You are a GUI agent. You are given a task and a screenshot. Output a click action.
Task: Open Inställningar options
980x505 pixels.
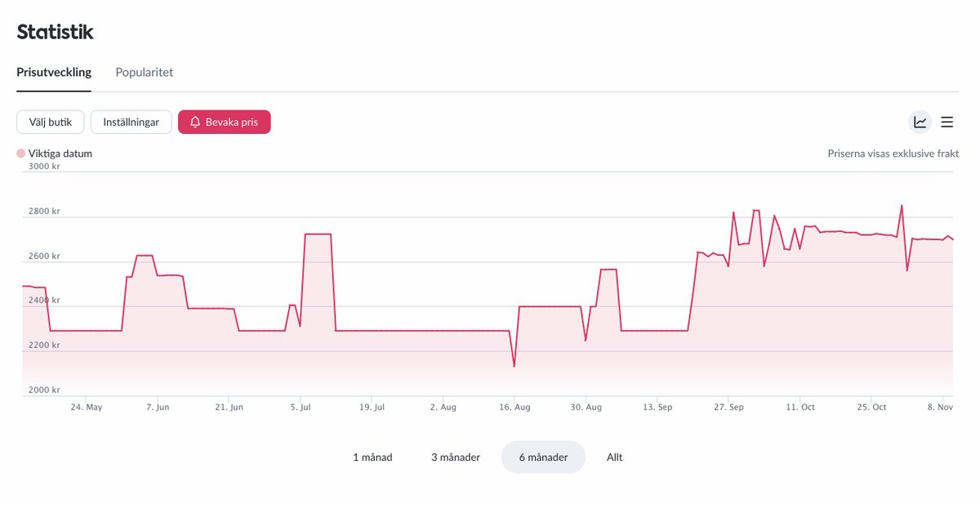click(x=131, y=123)
